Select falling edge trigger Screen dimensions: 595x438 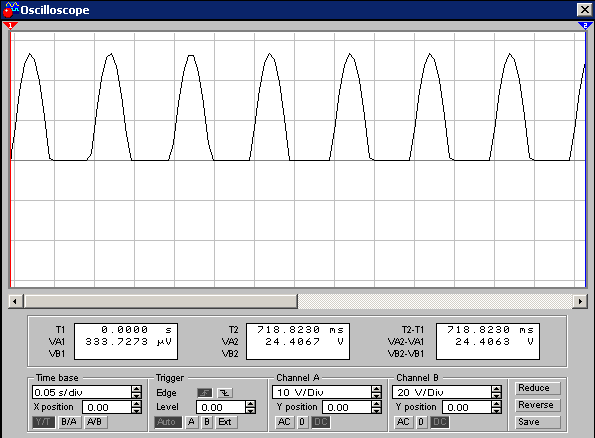[x=225, y=393]
